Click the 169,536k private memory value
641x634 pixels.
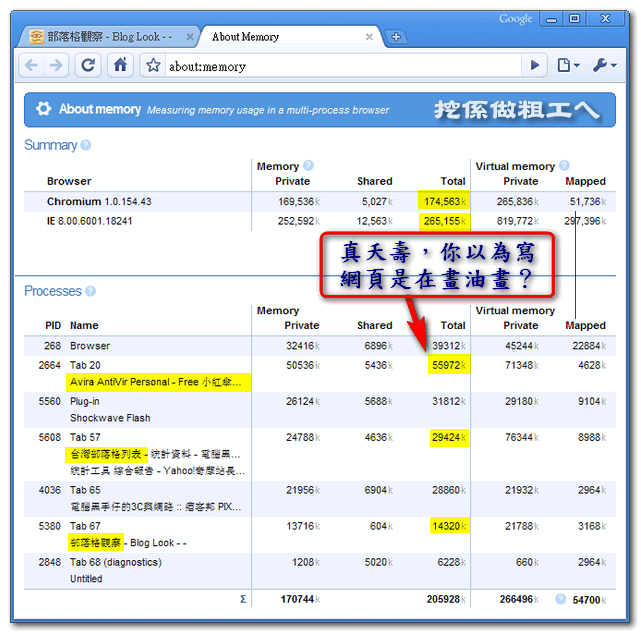click(x=298, y=202)
